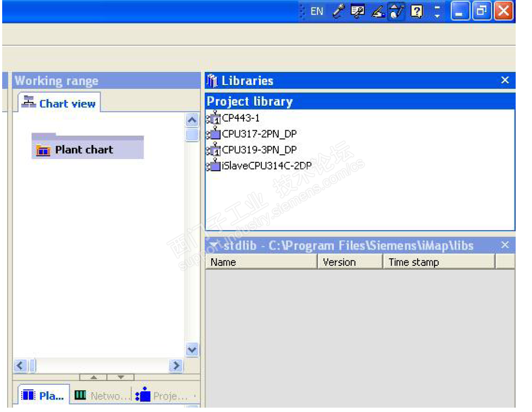The height and width of the screenshot is (412, 532).
Task: Click chart view horizontal scroll right arrow
Action: pyautogui.click(x=176, y=366)
